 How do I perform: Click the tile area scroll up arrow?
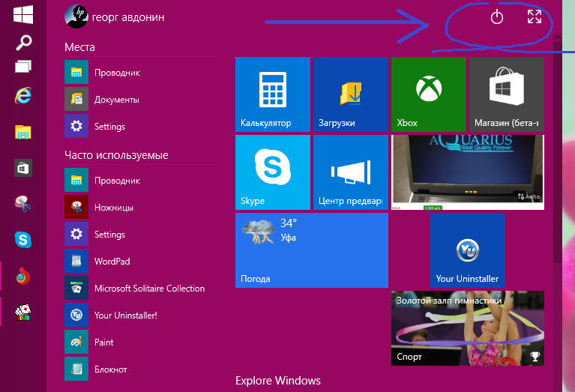tap(558, 37)
